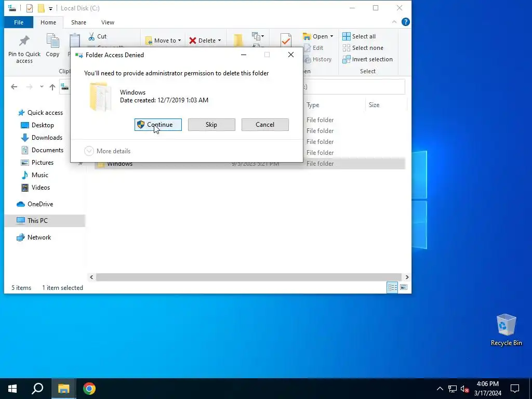
Task: Go back with the Back arrow
Action: tap(14, 87)
